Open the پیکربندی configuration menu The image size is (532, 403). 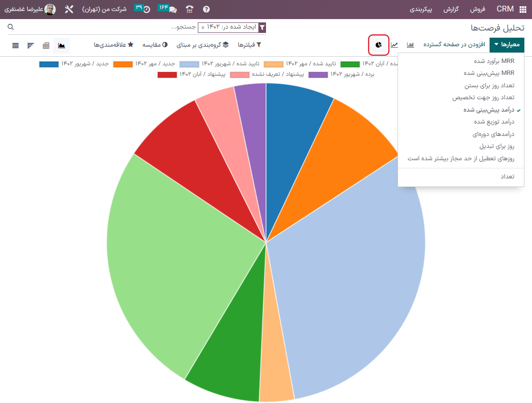tap(421, 9)
